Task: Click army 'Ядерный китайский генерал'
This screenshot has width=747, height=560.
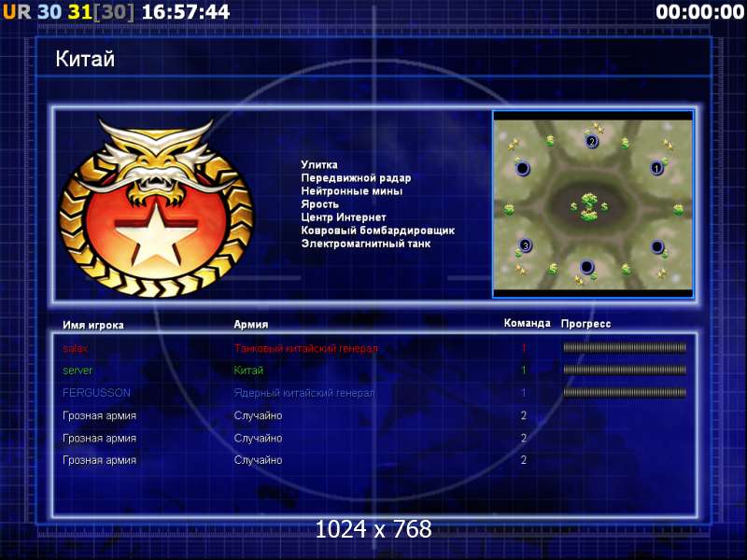Action: (x=304, y=393)
